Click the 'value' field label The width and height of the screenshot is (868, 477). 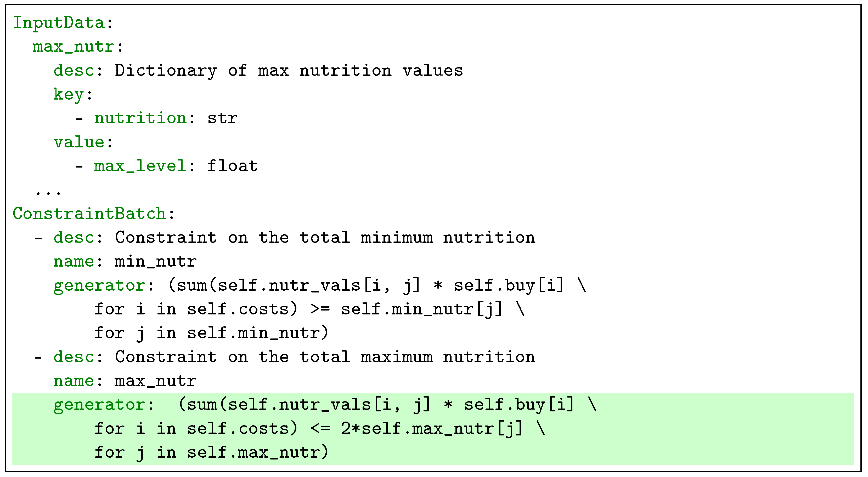pos(79,142)
